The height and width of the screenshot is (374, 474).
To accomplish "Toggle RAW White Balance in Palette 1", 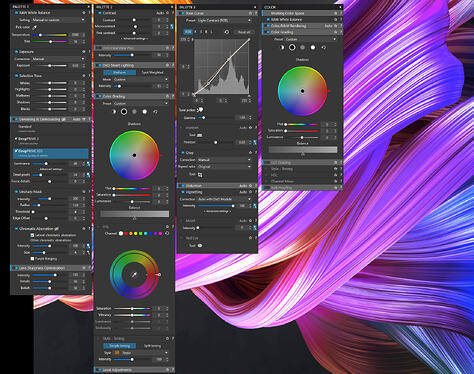I will (16, 13).
